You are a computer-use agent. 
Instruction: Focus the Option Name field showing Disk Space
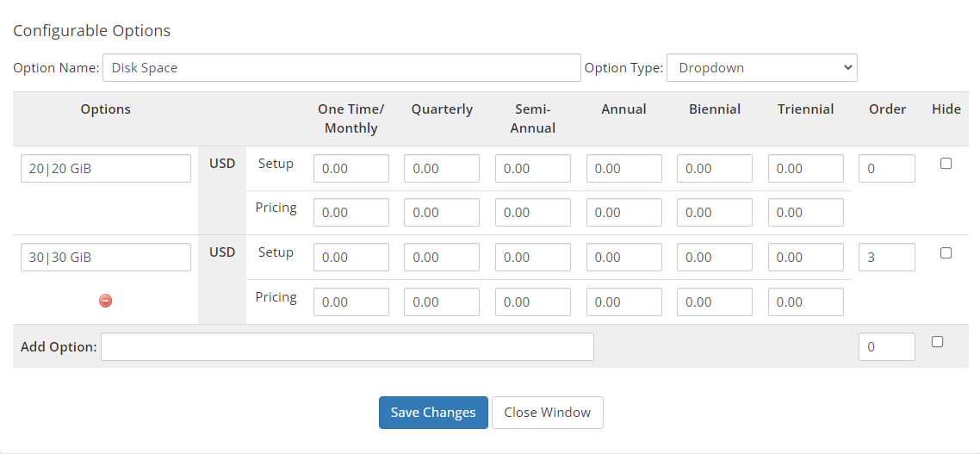342,67
